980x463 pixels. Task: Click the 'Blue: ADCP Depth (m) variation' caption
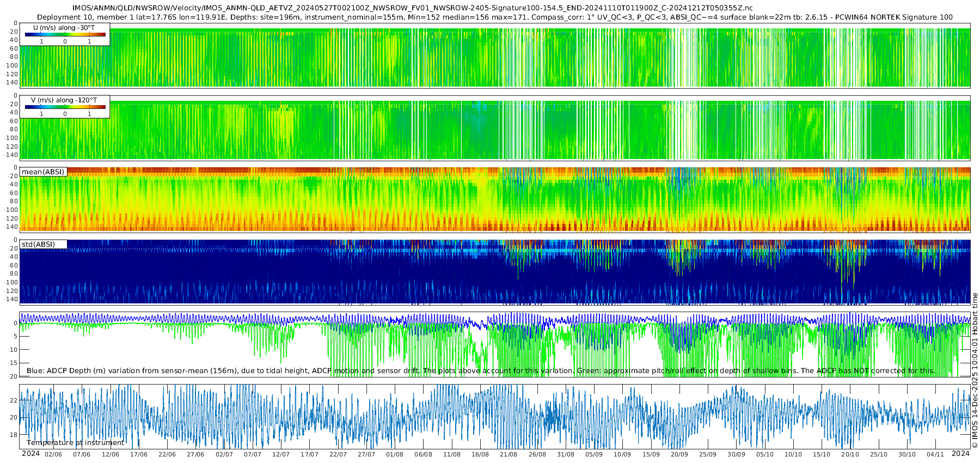481,371
